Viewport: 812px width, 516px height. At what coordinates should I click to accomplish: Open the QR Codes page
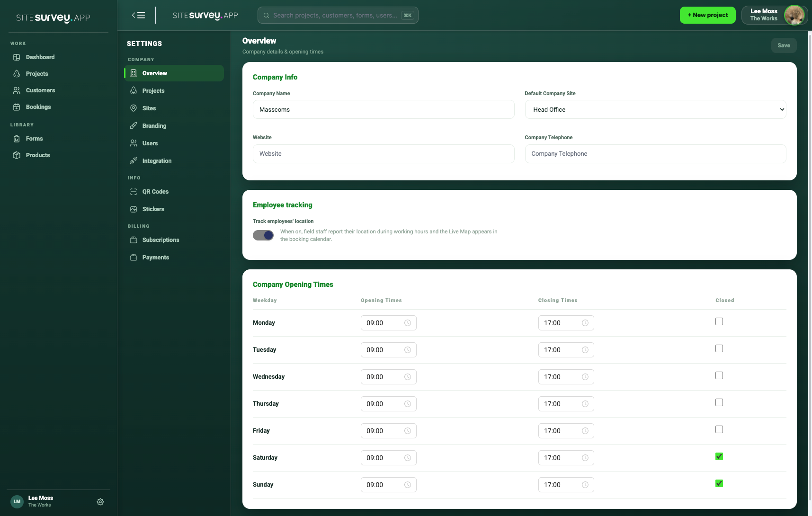click(x=174, y=192)
